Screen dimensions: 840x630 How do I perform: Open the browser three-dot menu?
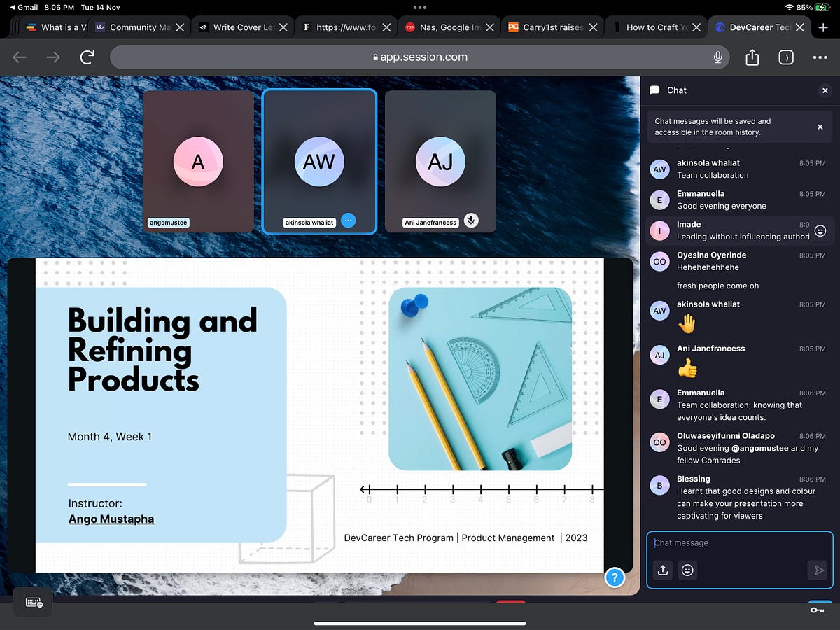click(x=820, y=57)
